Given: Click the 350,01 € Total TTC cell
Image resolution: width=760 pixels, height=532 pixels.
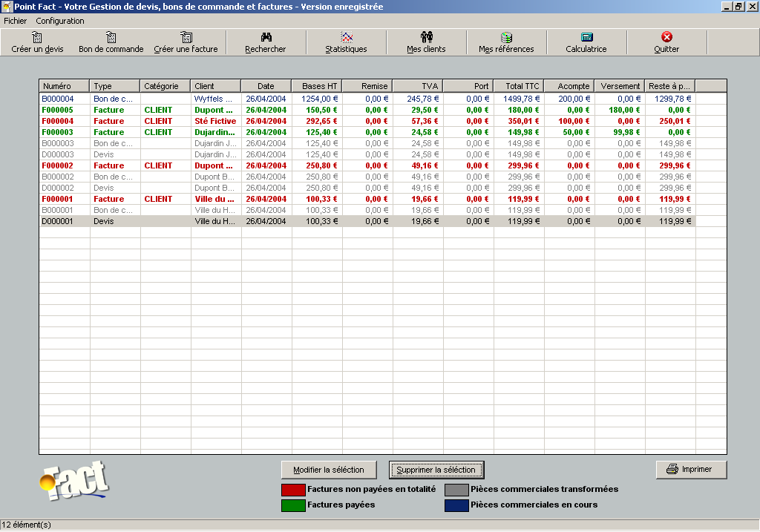Looking at the screenshot, I should tap(518, 121).
